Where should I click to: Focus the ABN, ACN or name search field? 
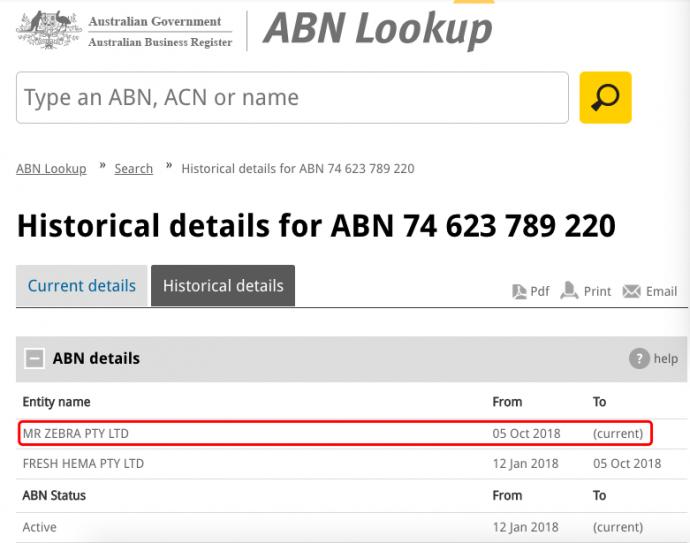coord(292,97)
